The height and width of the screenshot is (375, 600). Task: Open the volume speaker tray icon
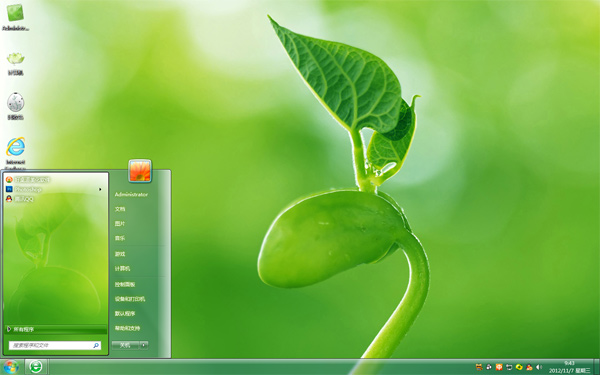(539, 367)
